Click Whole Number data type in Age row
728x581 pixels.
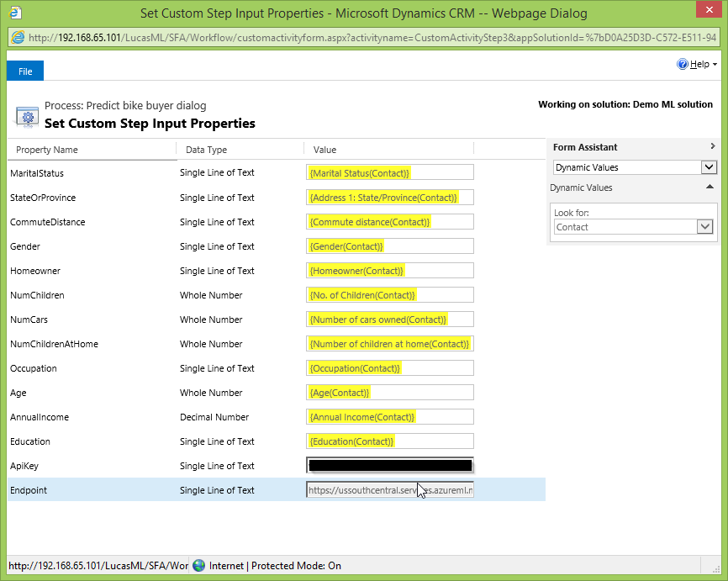pos(211,393)
